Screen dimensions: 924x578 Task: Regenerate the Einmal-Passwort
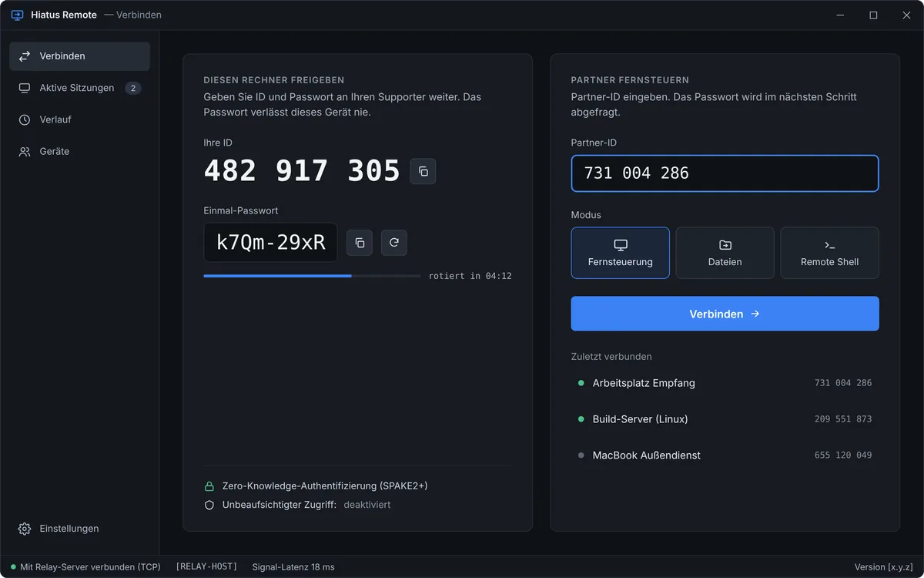click(394, 242)
